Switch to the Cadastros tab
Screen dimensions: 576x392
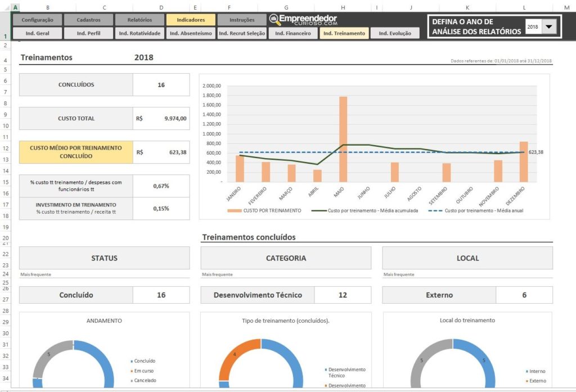click(x=88, y=20)
